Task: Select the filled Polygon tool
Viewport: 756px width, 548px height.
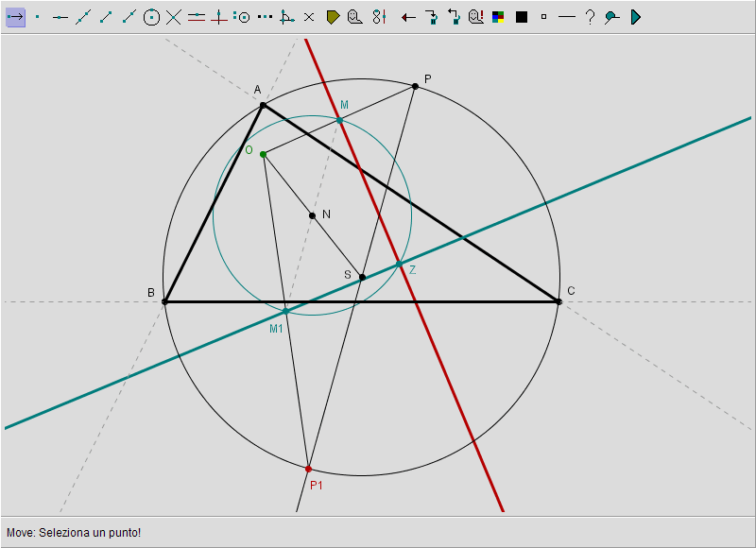Action: click(333, 17)
